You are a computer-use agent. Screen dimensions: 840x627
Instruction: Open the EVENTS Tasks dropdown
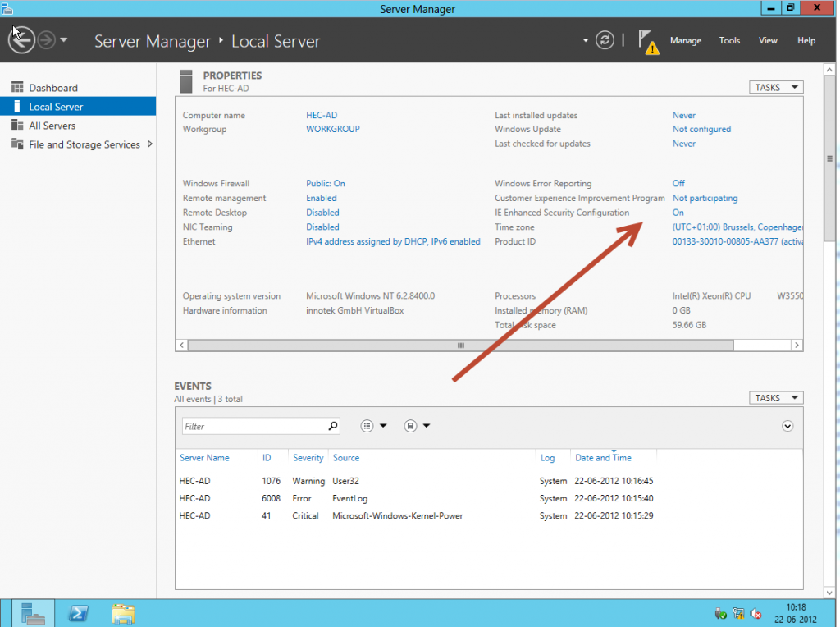click(x=774, y=397)
